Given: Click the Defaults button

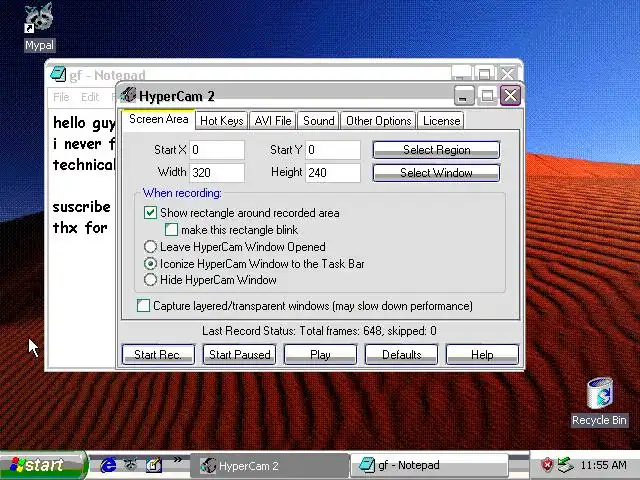Looking at the screenshot, I should coord(402,354).
